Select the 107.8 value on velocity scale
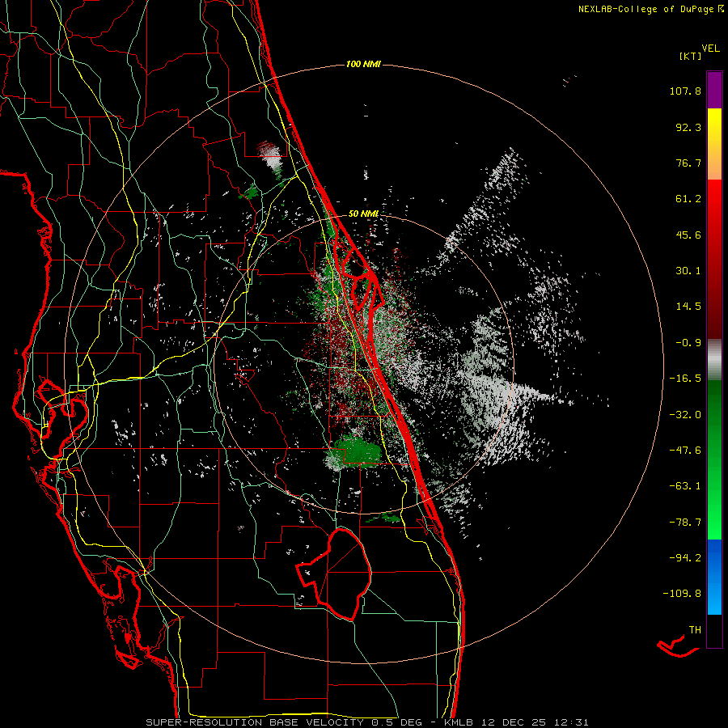Viewport: 728px width, 728px height. 685,91
